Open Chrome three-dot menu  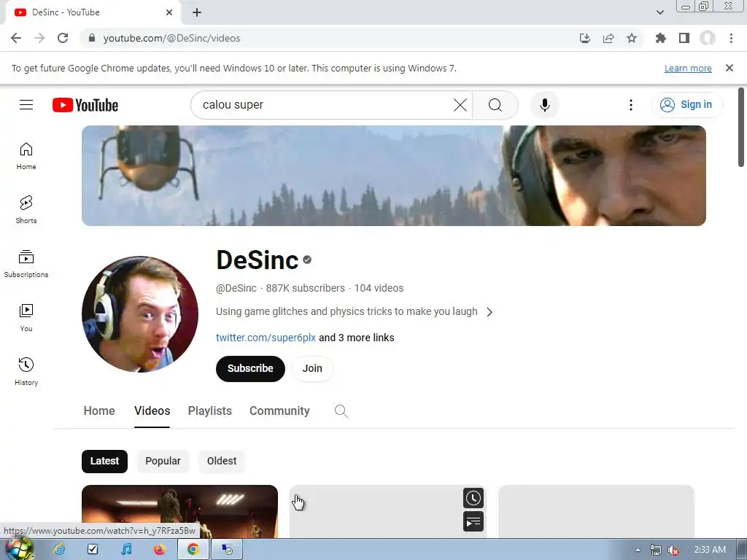(x=731, y=38)
